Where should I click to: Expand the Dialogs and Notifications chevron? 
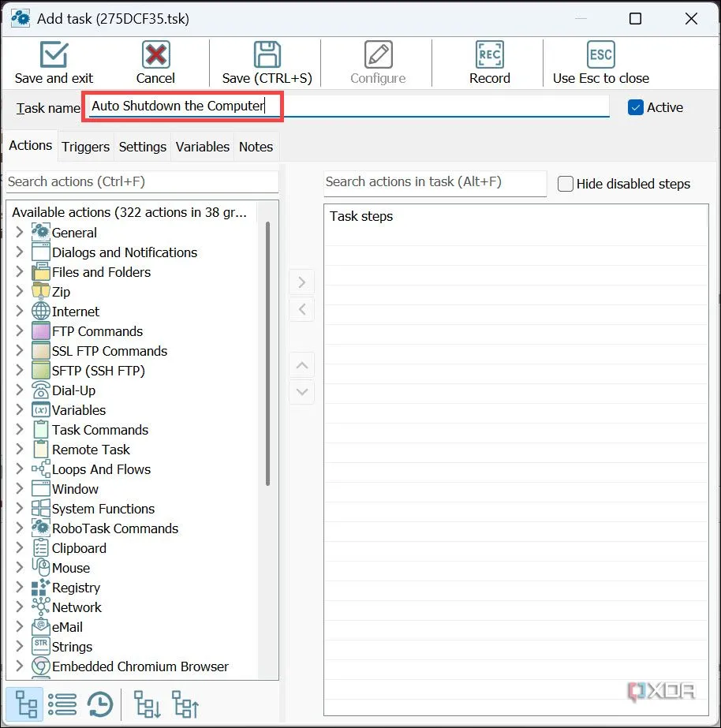(x=19, y=252)
